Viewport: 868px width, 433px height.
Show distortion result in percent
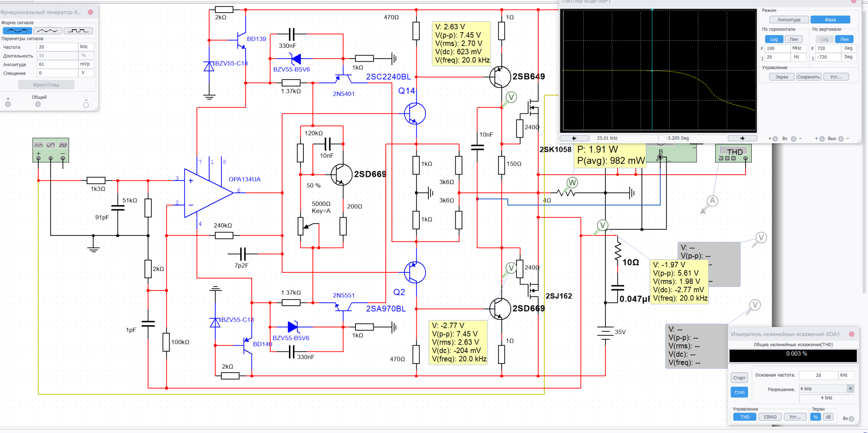click(x=815, y=417)
